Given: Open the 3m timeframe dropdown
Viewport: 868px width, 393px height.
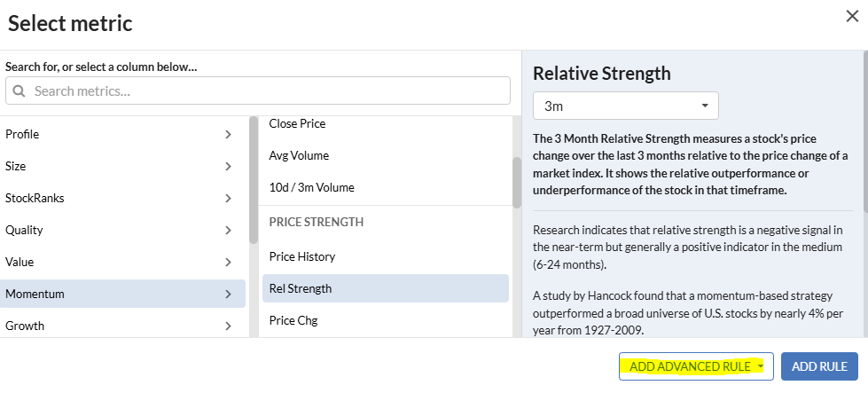Looking at the screenshot, I should (x=625, y=106).
